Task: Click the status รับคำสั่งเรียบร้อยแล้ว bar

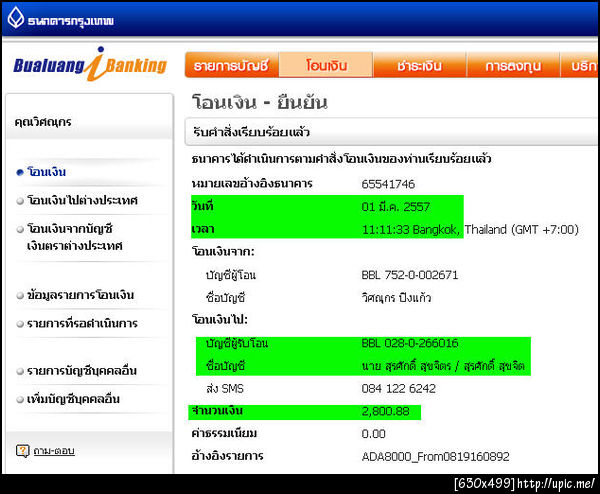Action: coord(391,132)
